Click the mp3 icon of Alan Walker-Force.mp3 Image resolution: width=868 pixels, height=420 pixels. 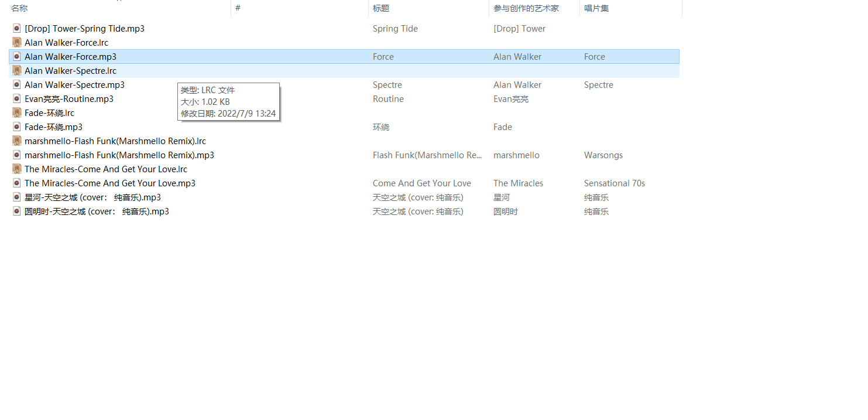[x=17, y=56]
